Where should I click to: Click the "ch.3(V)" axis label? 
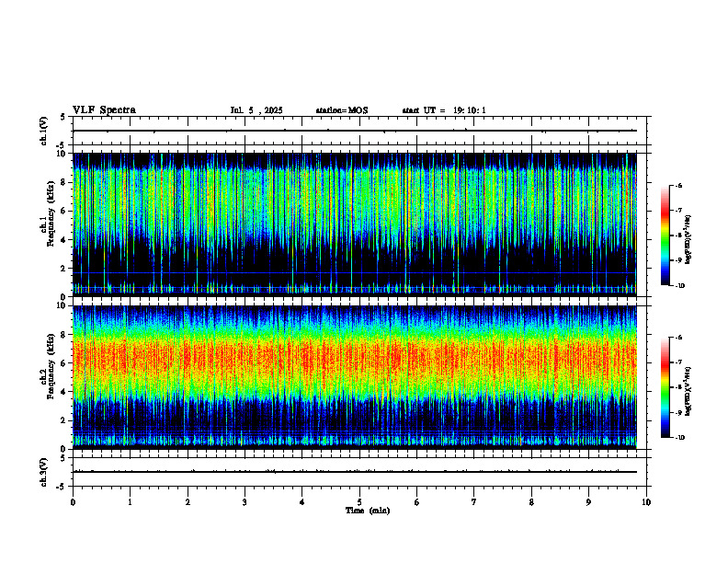pos(44,472)
